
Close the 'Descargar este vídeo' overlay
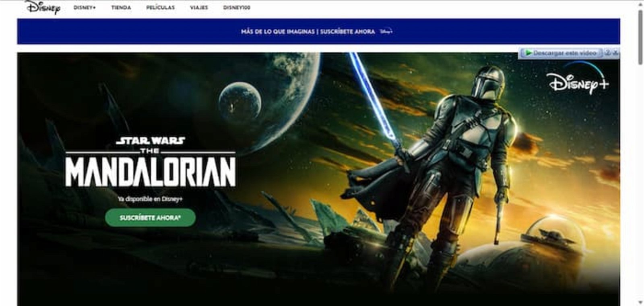(616, 53)
